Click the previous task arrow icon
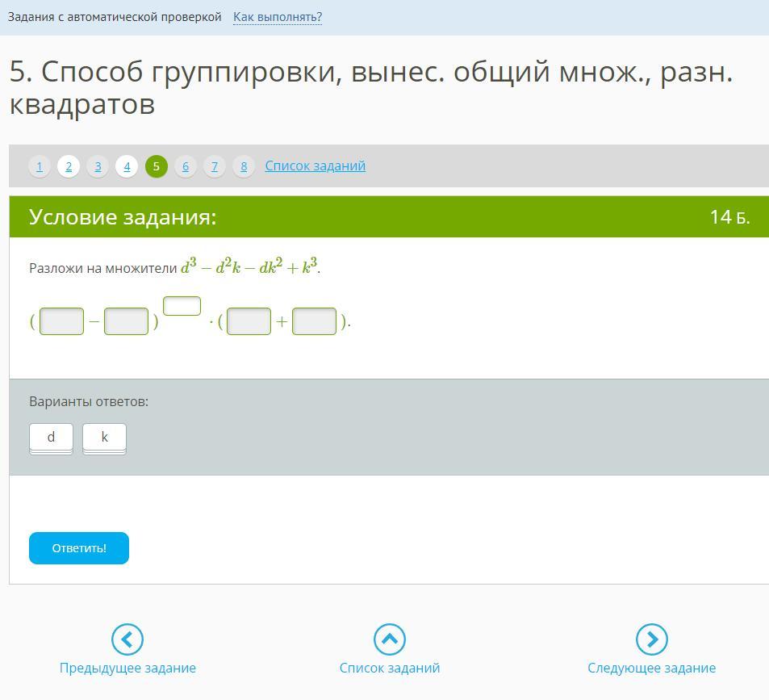The width and height of the screenshot is (769, 700). coord(127,639)
